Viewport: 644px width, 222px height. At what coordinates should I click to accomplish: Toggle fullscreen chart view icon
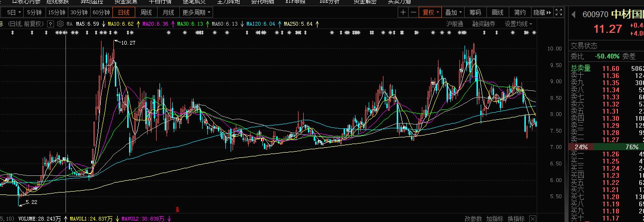559,12
